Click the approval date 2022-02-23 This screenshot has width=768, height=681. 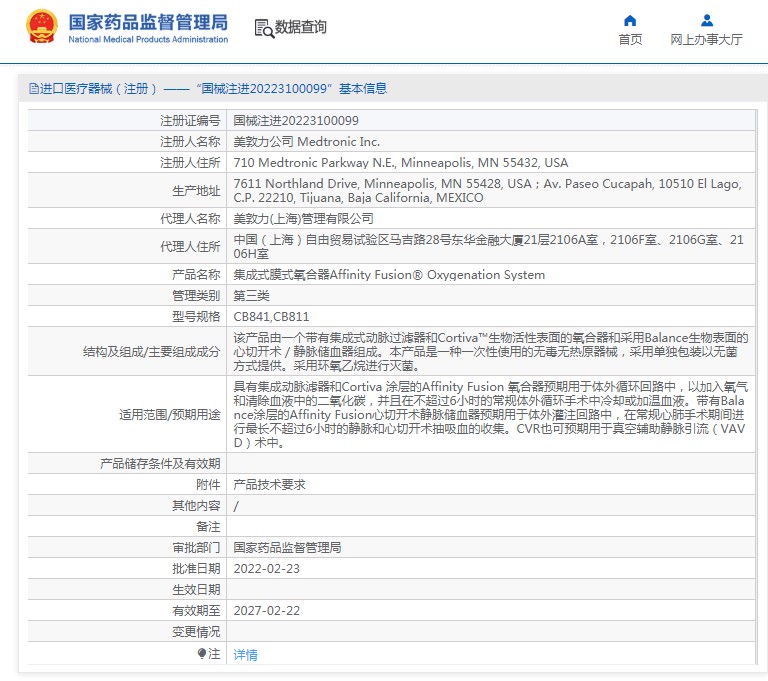[265, 569]
